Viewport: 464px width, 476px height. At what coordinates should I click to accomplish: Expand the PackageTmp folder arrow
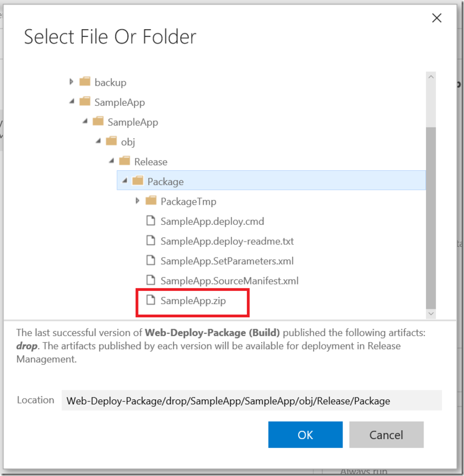pyautogui.click(x=137, y=201)
